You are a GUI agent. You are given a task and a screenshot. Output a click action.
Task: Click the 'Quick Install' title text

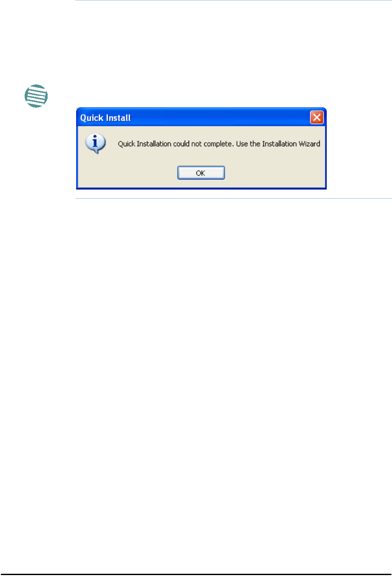pos(106,118)
